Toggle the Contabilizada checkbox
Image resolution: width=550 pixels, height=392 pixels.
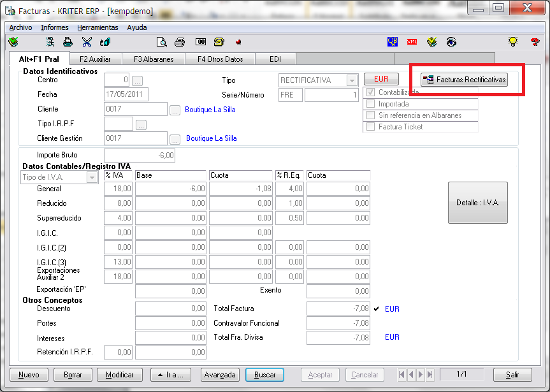[370, 92]
